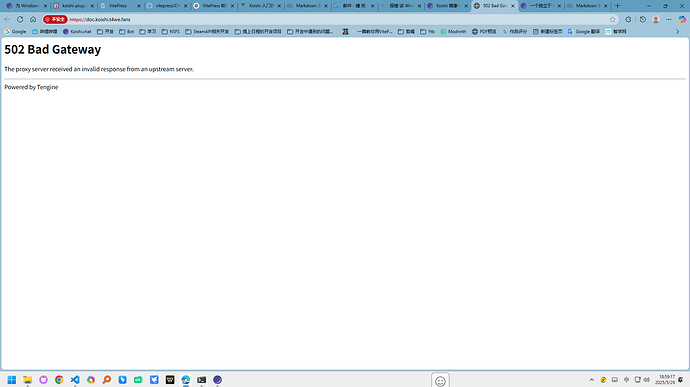Viewport: 690px width, 387px height.
Task: Expand the system tray hidden icons
Action: pos(591,380)
